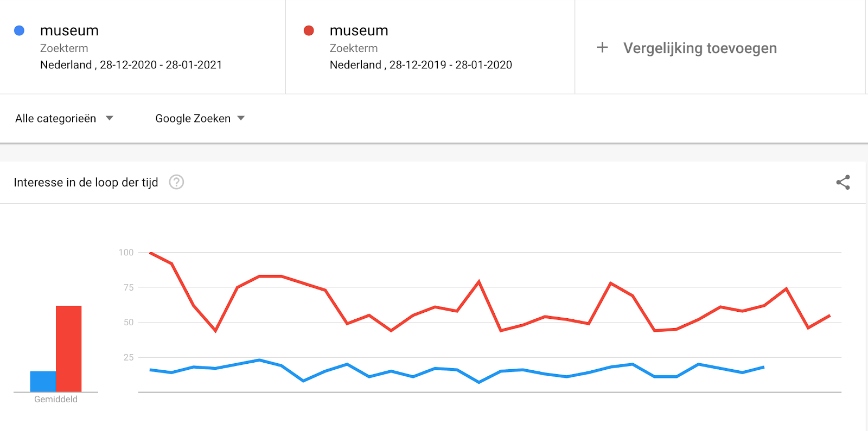The width and height of the screenshot is (868, 431).
Task: Click the plus icon to add comparison
Action: [602, 48]
